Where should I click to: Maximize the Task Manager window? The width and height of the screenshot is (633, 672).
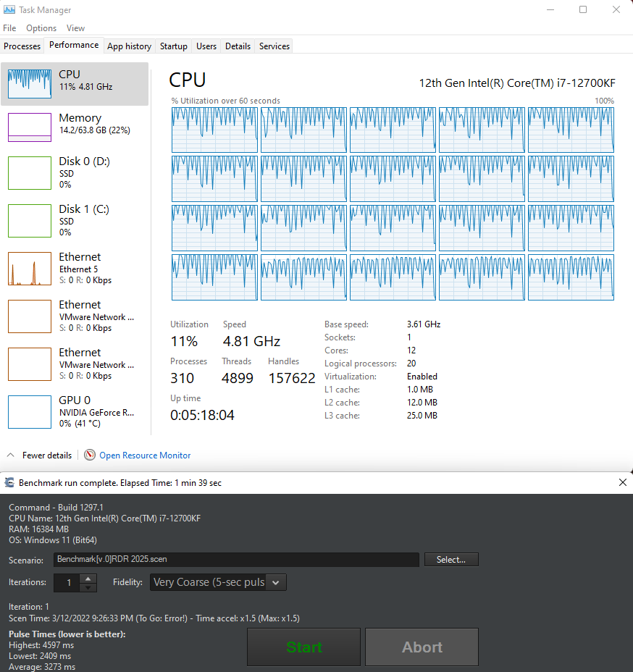(583, 9)
